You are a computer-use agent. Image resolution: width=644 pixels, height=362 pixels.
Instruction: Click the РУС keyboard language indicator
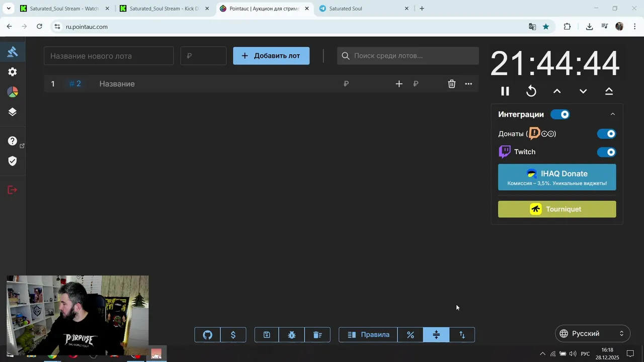[x=585, y=354]
